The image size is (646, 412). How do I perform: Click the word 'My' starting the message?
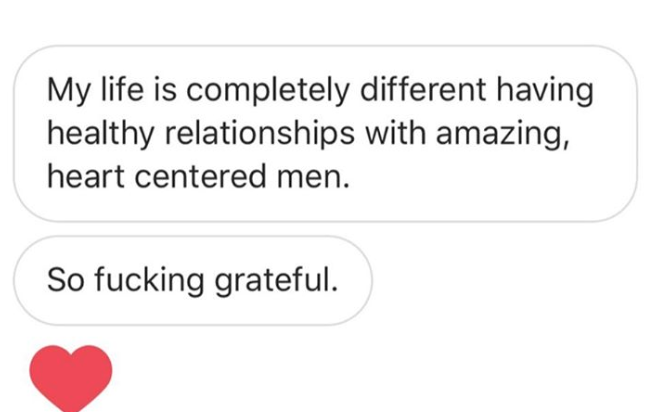point(69,91)
